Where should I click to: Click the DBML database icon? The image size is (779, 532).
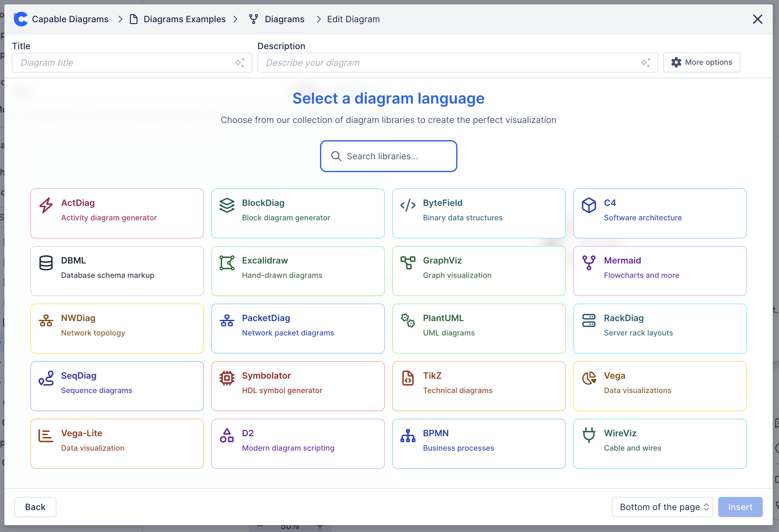pyautogui.click(x=46, y=263)
